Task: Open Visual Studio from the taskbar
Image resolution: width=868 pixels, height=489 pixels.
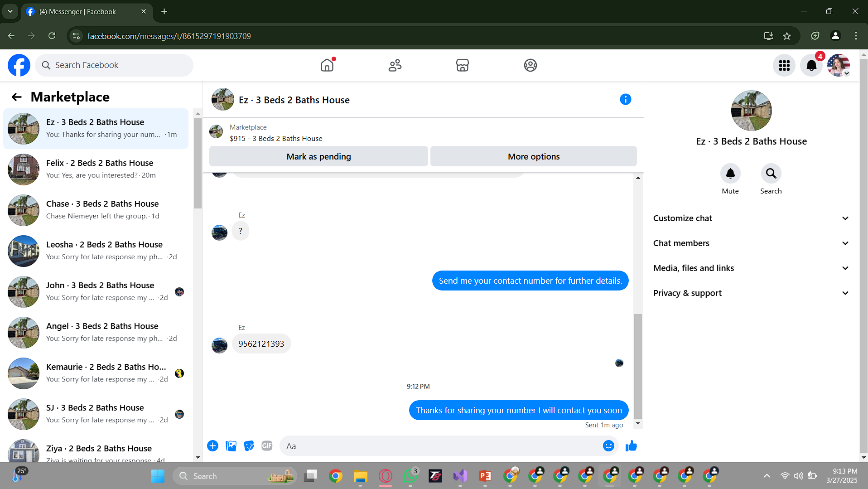Action: coord(460,476)
